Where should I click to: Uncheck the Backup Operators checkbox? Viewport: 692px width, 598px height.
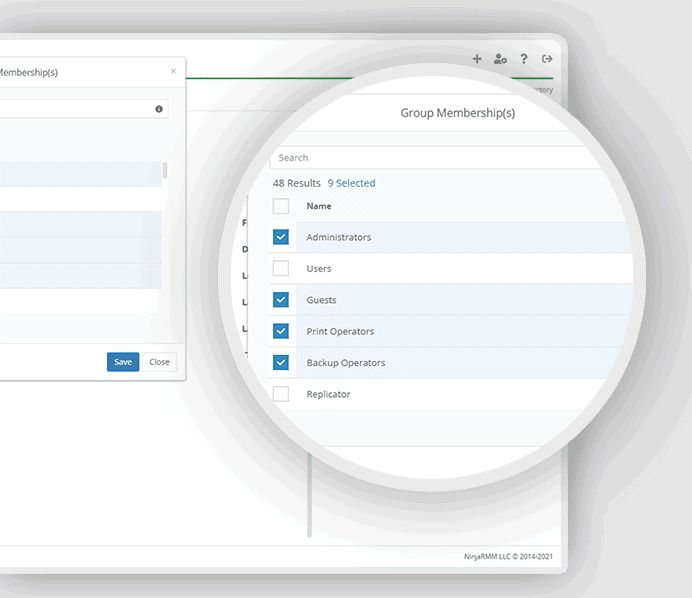281,362
